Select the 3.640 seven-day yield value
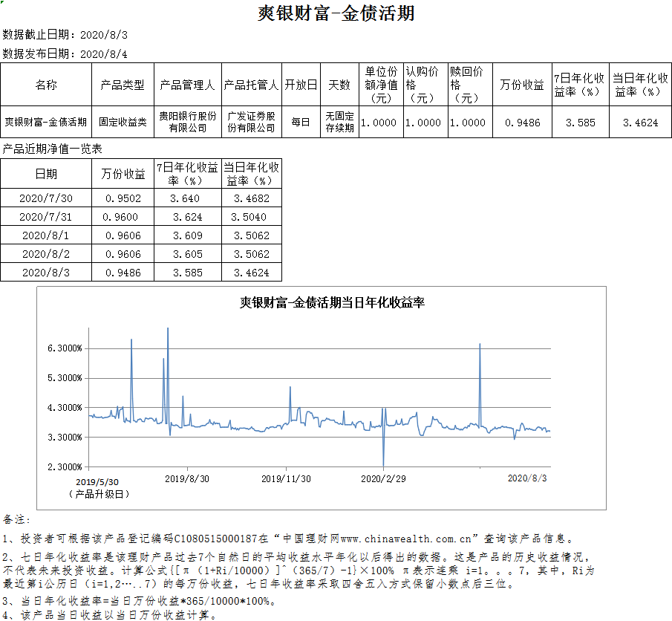The height and width of the screenshot is (621, 672). pyautogui.click(x=185, y=198)
